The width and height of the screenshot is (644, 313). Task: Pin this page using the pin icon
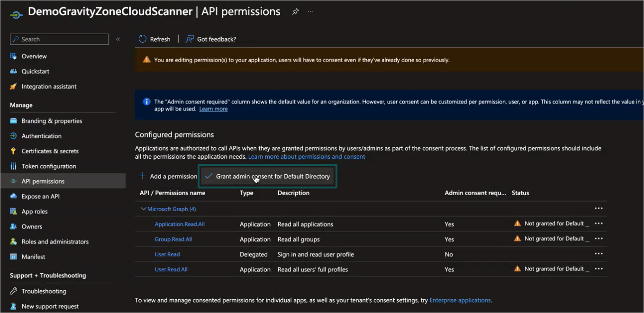(295, 11)
